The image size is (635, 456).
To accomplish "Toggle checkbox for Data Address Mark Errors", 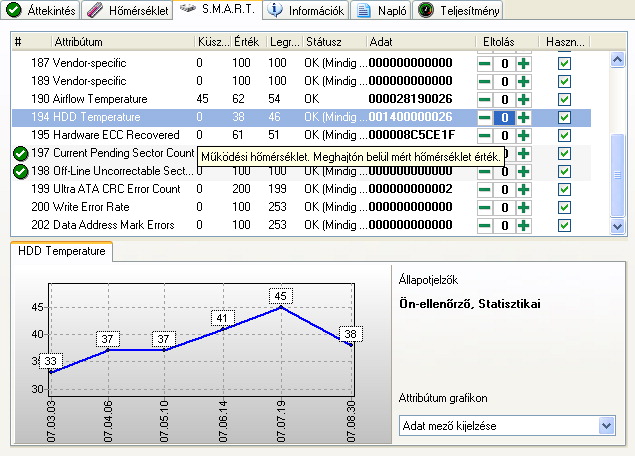I will [x=564, y=225].
